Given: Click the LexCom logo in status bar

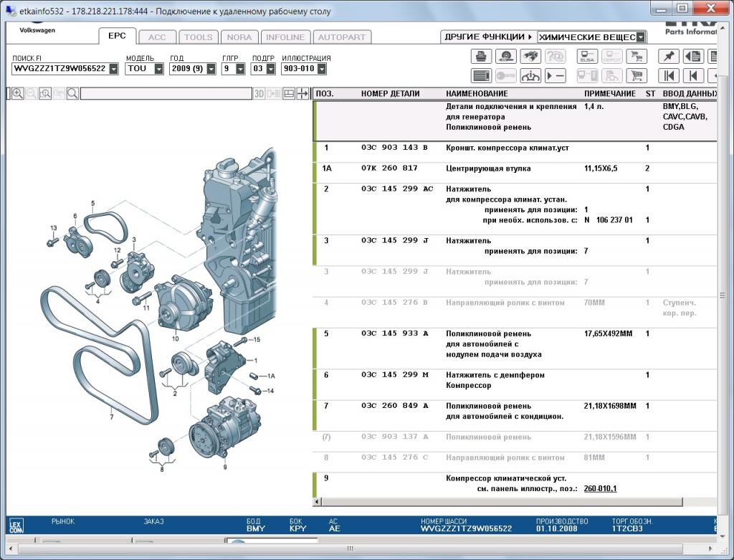Looking at the screenshot, I should click(x=16, y=527).
